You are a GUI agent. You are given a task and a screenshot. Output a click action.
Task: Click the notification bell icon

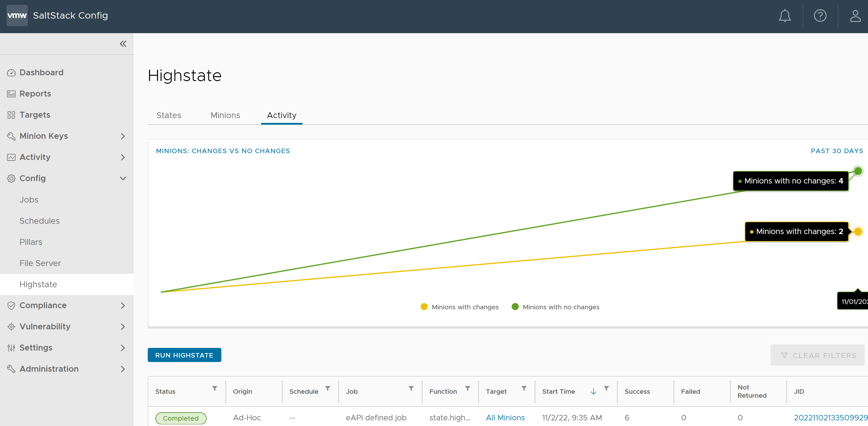(785, 15)
